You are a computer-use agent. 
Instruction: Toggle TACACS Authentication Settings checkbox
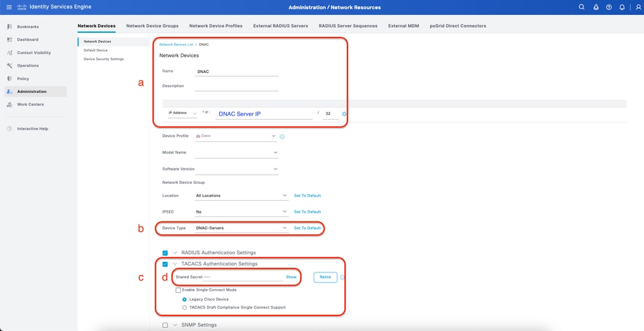tap(165, 264)
